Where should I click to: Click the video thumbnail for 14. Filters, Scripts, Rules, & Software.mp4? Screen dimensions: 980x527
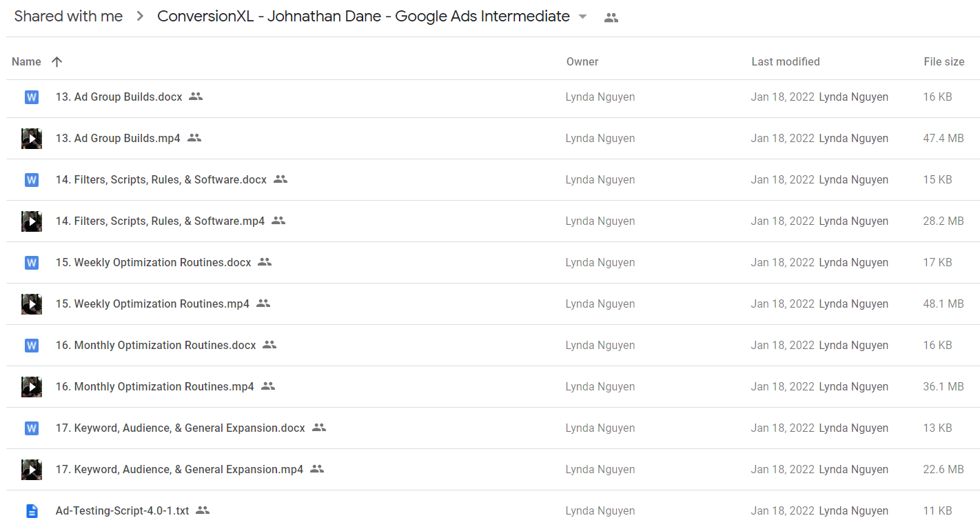click(x=32, y=221)
